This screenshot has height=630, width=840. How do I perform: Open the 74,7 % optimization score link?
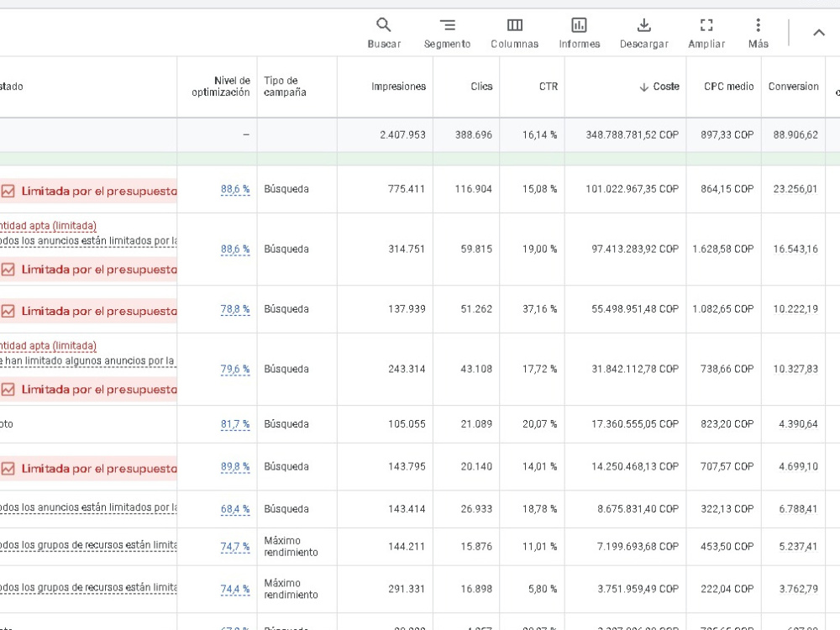tap(235, 547)
